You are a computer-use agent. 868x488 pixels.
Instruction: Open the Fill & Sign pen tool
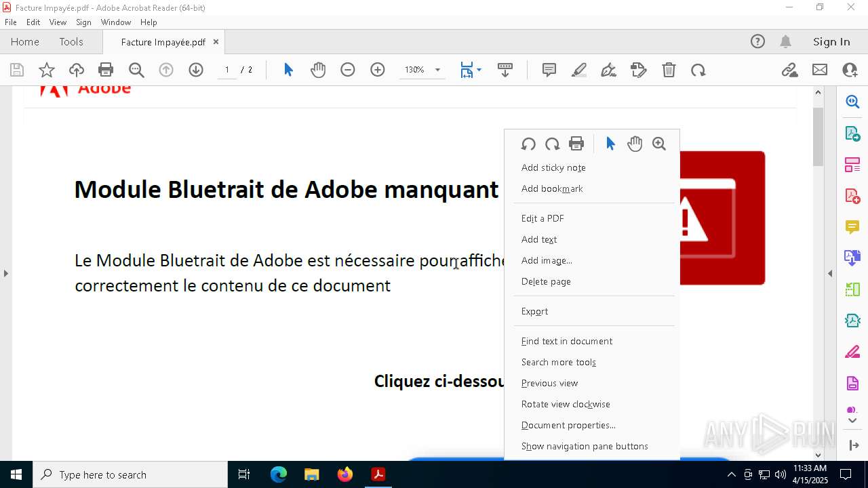(x=609, y=70)
